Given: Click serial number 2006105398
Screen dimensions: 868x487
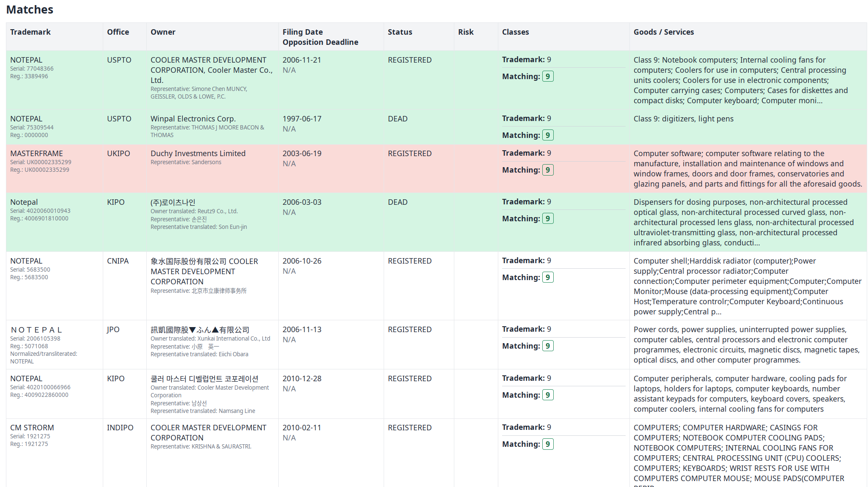Looking at the screenshot, I should [43, 338].
